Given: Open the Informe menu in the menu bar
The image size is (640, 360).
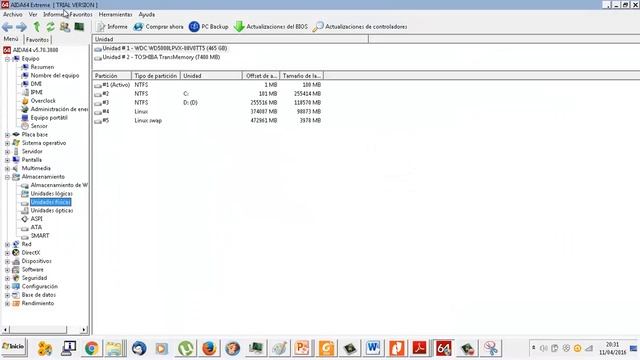Looking at the screenshot, I should pyautogui.click(x=53, y=14).
